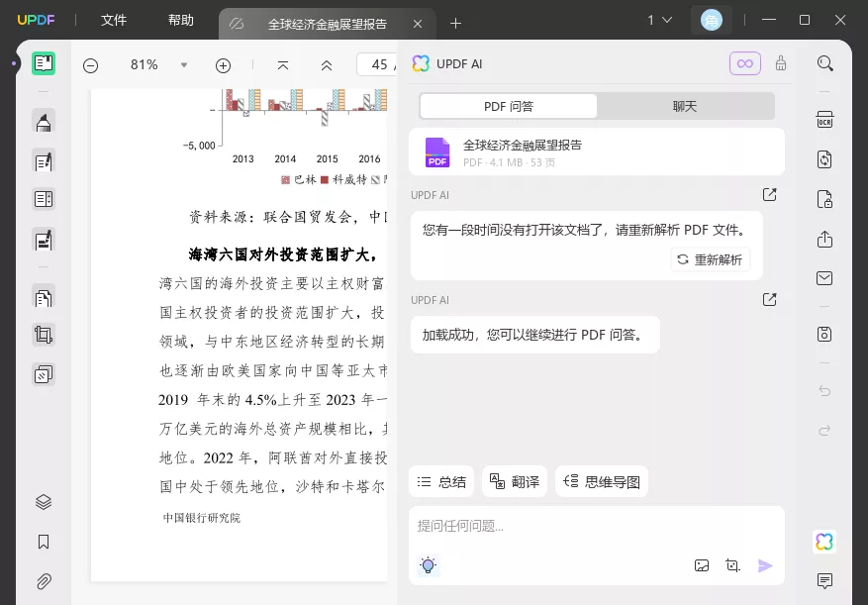Open the Reader mode icon in left sidebar
This screenshot has height=605, width=868.
point(44,63)
